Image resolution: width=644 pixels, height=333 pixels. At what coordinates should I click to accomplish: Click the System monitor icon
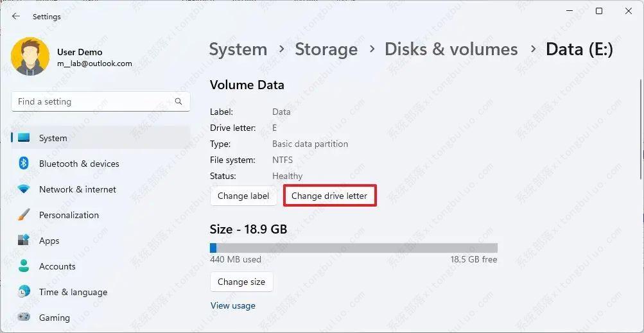[24, 138]
